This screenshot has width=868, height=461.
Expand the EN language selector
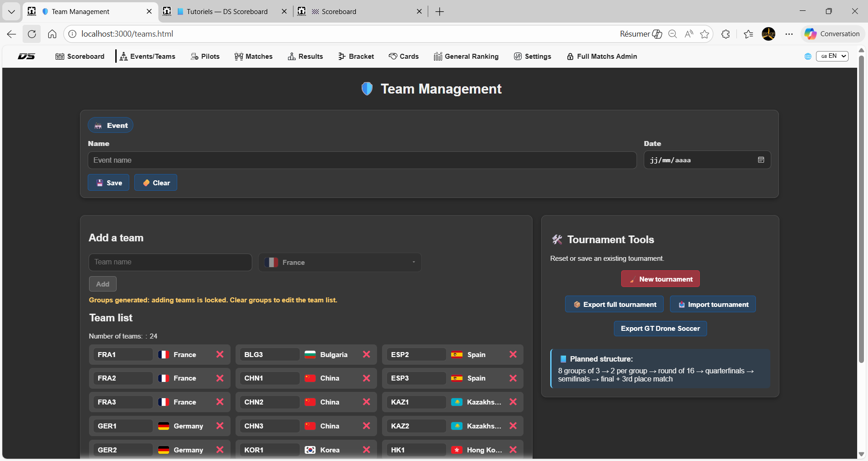832,56
